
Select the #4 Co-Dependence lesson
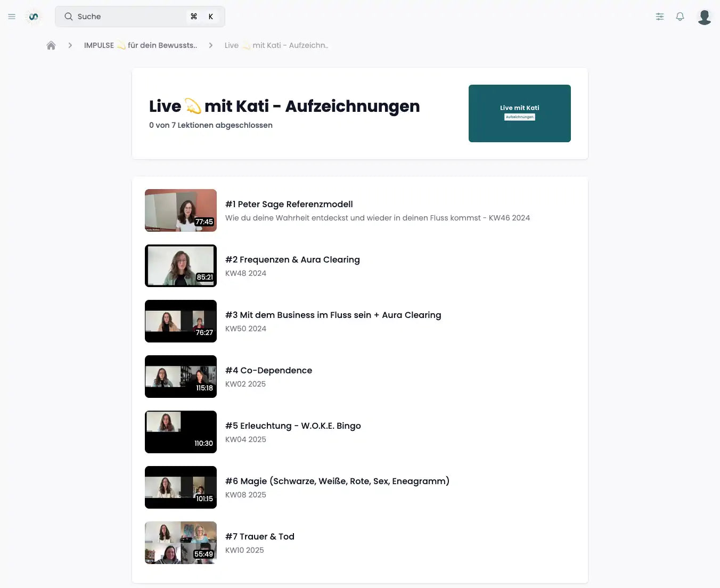pyautogui.click(x=268, y=370)
